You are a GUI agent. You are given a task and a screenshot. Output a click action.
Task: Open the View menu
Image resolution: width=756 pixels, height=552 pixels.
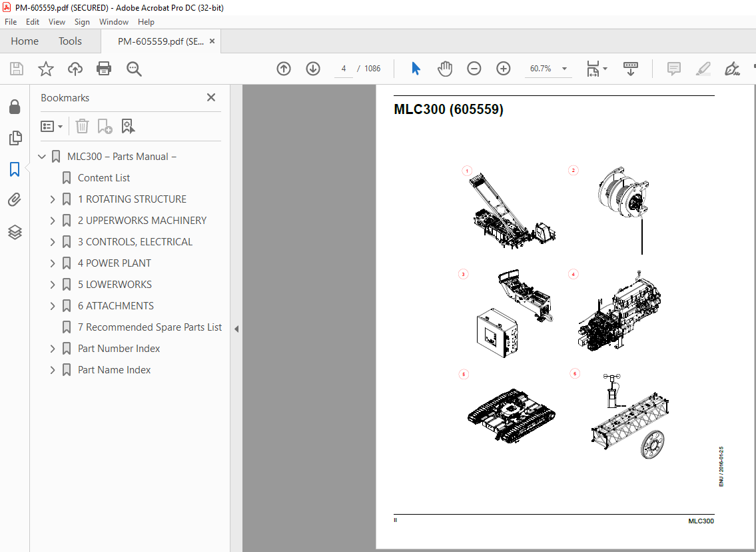(57, 22)
